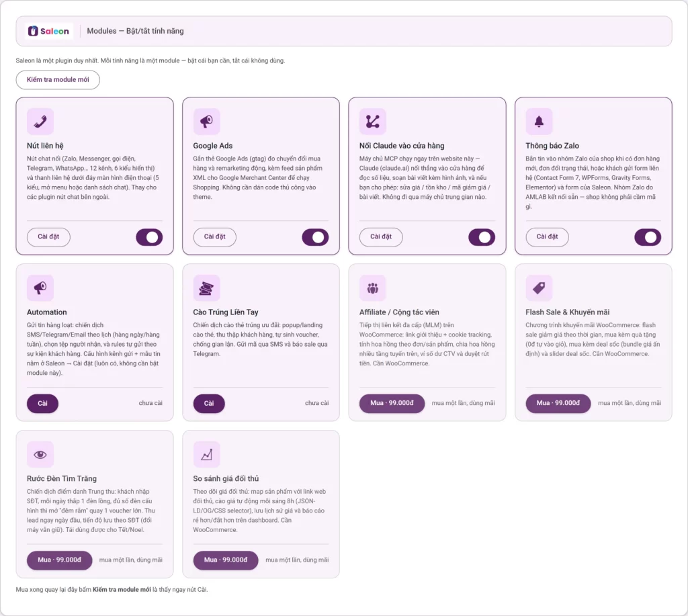Open Cài đặt for Nối Claude module
Image resolution: width=688 pixels, height=616 pixels.
(x=381, y=237)
